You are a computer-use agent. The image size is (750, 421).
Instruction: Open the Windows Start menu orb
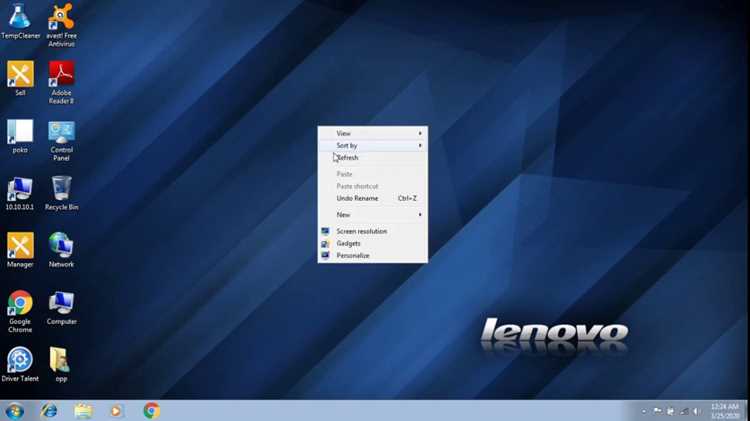coord(14,411)
